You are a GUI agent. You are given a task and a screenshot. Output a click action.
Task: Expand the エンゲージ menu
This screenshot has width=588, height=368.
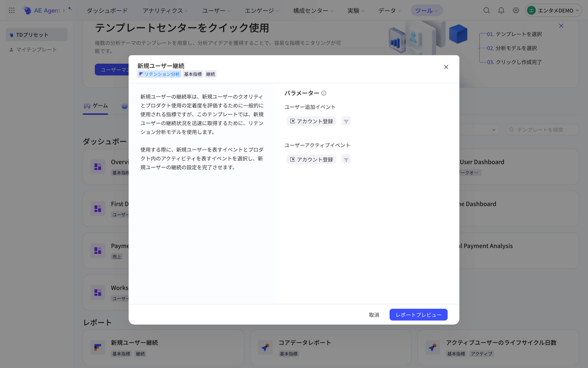tap(262, 10)
